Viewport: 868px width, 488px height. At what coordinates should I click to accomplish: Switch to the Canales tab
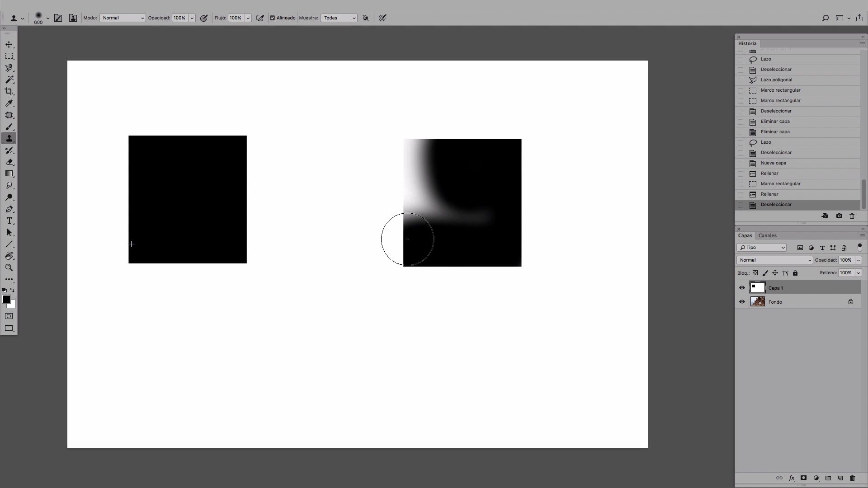pos(767,235)
